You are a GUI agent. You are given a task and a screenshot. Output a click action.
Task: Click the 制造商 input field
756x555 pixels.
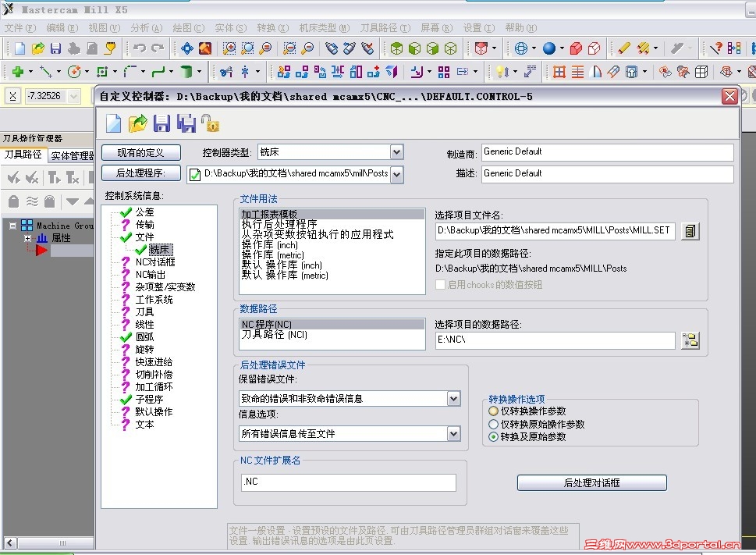click(x=608, y=152)
